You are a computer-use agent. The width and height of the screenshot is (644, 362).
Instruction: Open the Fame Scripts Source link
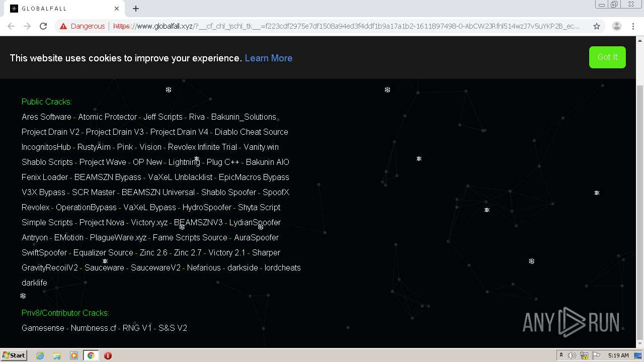(x=190, y=237)
